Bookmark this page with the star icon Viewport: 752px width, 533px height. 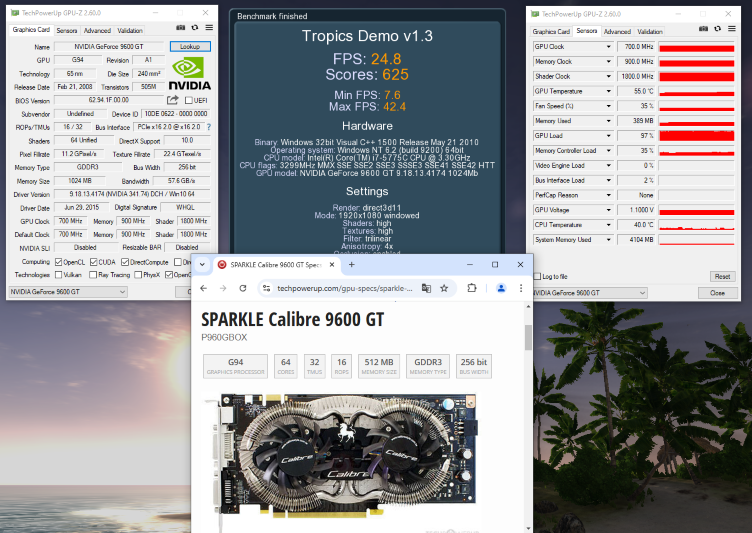pos(444,288)
